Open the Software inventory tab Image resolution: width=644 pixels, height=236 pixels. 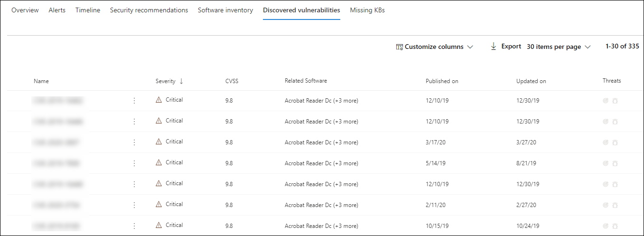tap(225, 10)
